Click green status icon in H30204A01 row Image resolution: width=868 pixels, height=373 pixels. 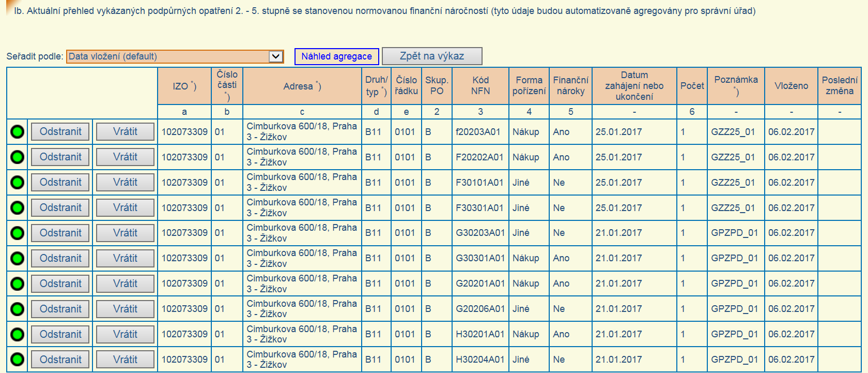pos(17,360)
